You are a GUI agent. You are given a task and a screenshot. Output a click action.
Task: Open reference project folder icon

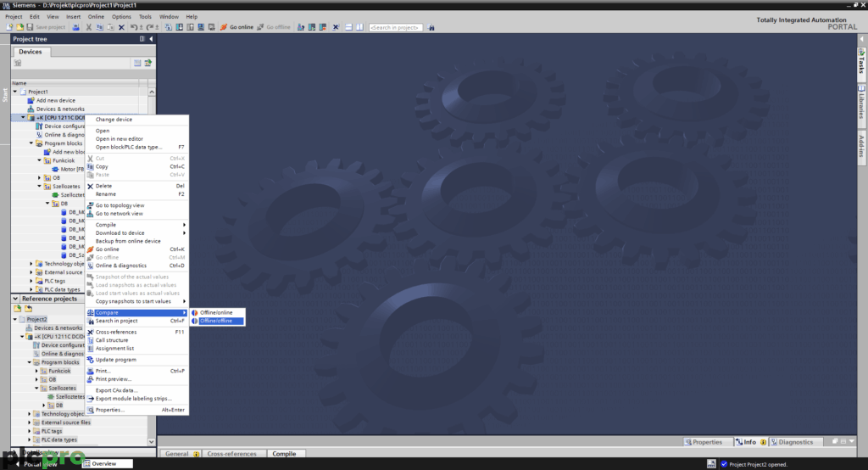(x=18, y=308)
